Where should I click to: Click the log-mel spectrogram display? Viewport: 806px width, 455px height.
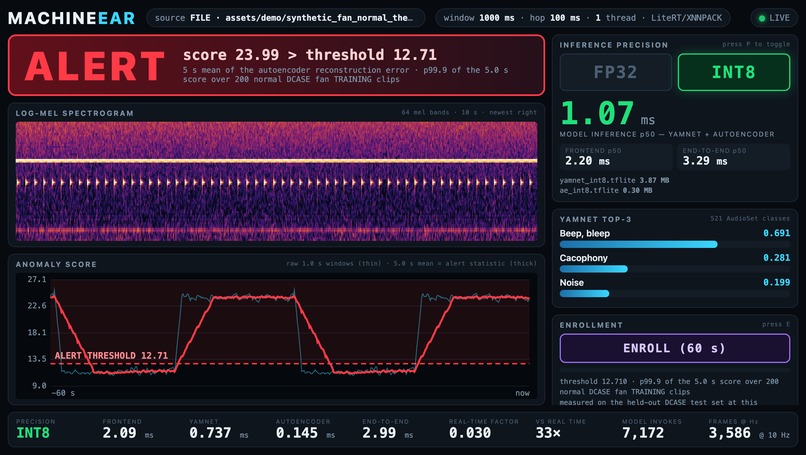(277, 181)
